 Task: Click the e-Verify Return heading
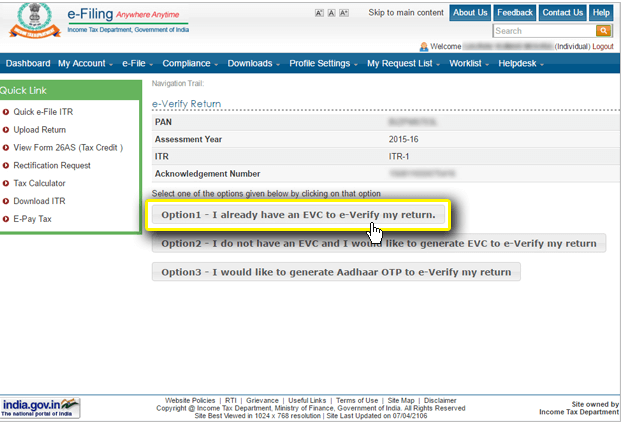[x=186, y=104]
